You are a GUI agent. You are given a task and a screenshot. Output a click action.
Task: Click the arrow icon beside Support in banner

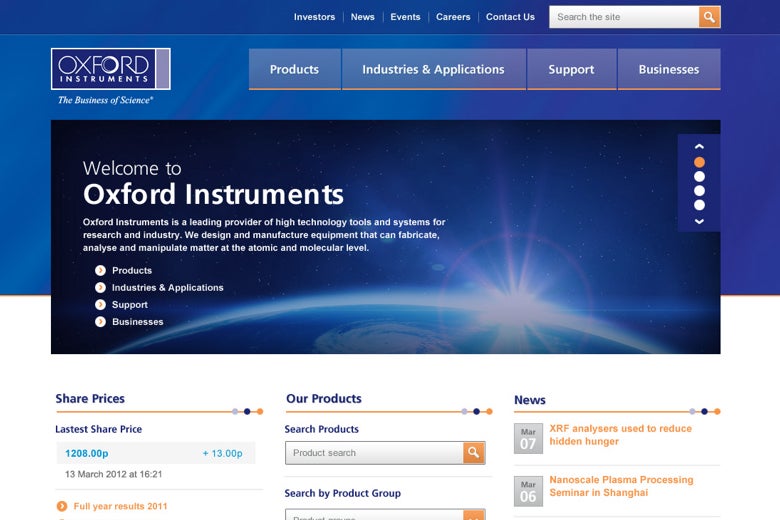tap(100, 305)
